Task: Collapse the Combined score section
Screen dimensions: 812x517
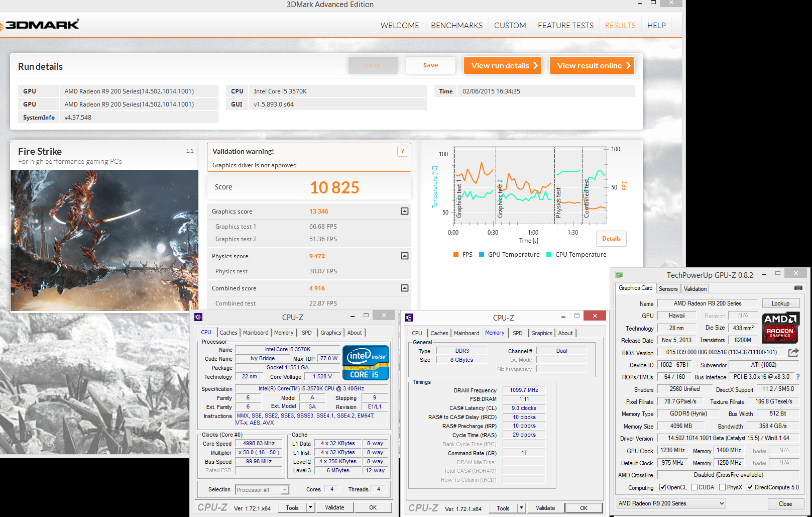Action: 405,288
